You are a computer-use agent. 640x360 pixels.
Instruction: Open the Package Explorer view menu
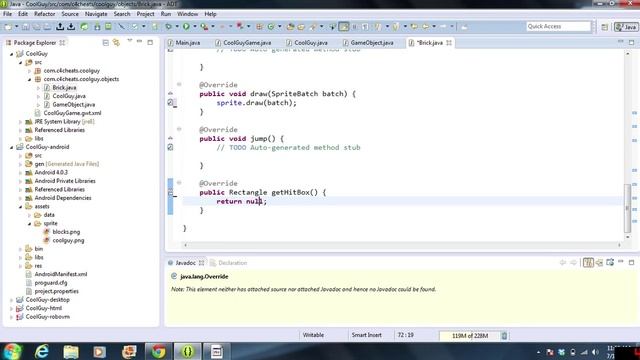129,41
